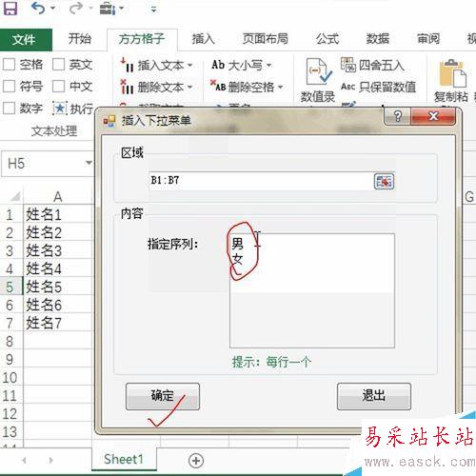This screenshot has height=476, width=476.
Task: Expand the 插入文本 dropdown arrow
Action: [189, 66]
